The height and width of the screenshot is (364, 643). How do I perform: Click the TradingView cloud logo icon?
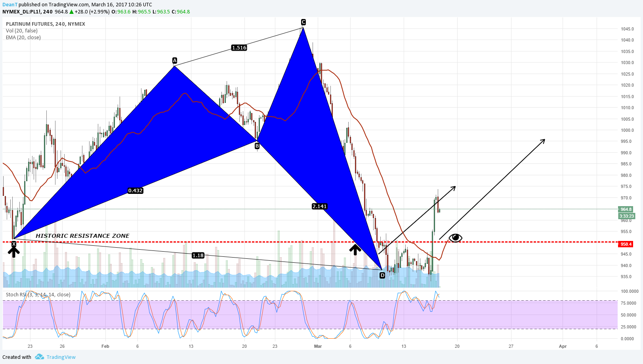pos(39,357)
